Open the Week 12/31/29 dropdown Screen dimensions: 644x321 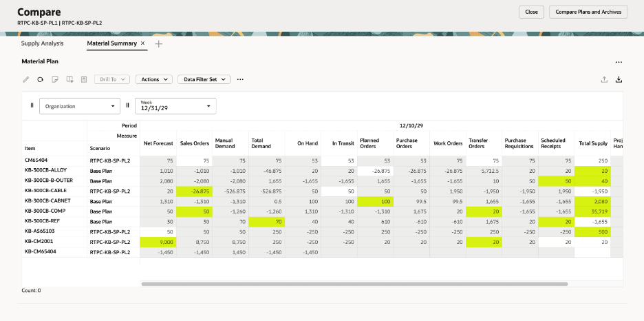pos(175,106)
